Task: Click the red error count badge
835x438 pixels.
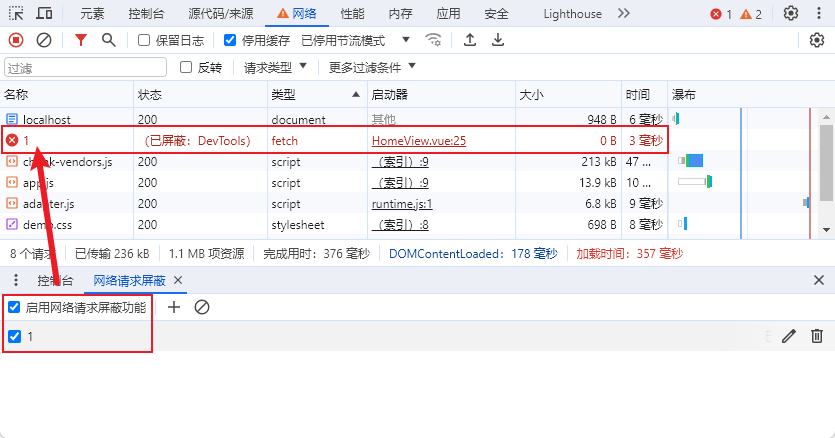Action: pos(722,14)
